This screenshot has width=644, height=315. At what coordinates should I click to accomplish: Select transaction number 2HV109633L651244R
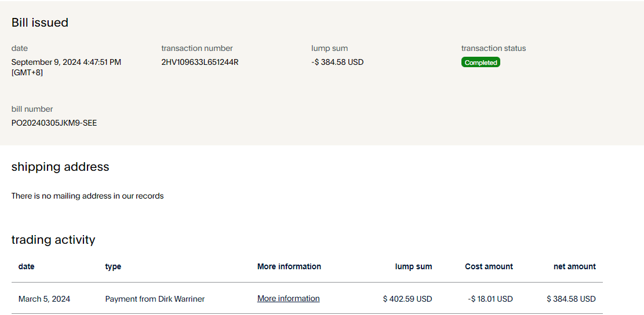click(x=199, y=62)
